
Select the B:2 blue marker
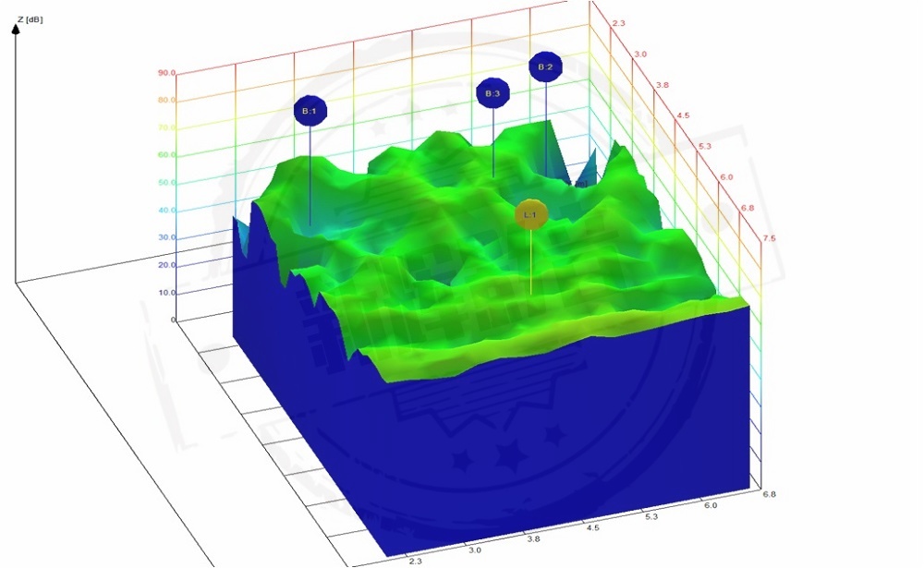click(x=545, y=66)
